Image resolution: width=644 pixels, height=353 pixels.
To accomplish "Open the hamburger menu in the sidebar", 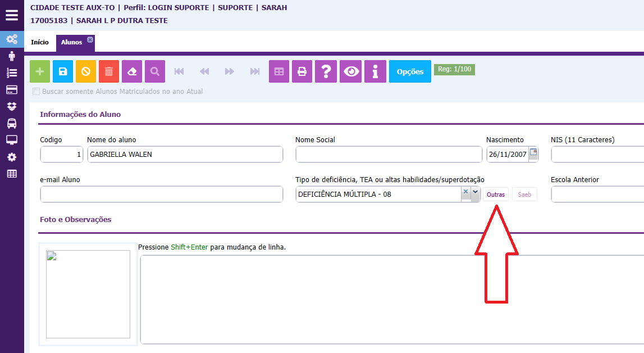I will tap(12, 15).
